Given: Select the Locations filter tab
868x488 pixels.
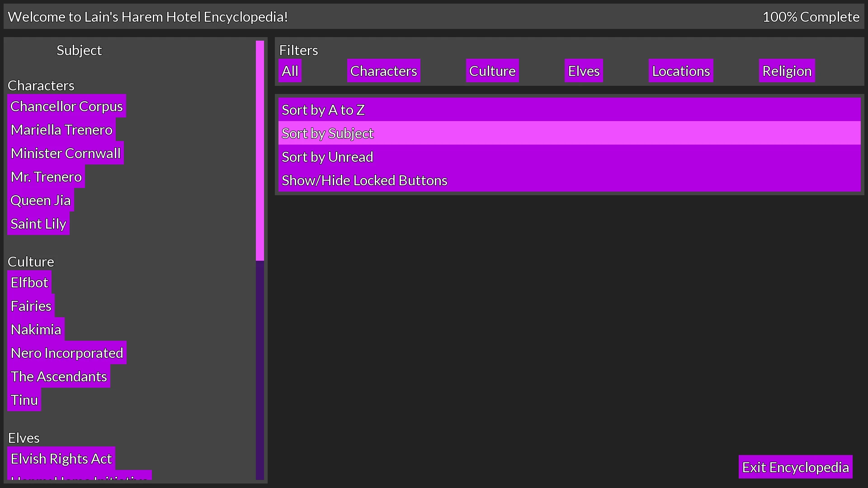Looking at the screenshot, I should click(681, 70).
